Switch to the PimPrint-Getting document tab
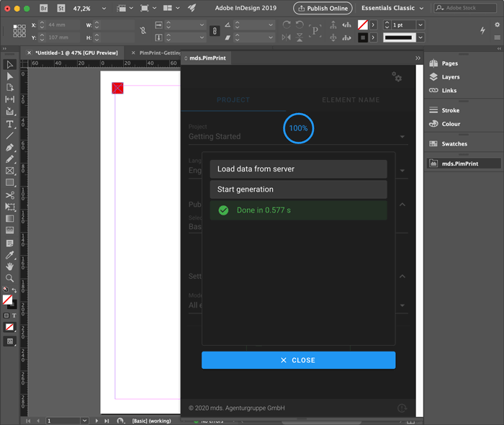The image size is (504, 425). (x=160, y=53)
